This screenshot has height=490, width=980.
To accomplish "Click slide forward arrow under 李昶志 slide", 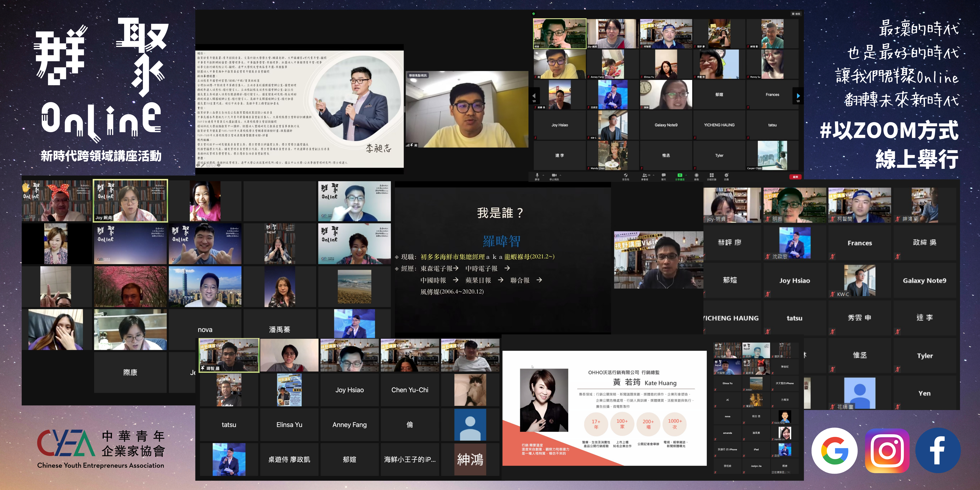I will pyautogui.click(x=219, y=165).
